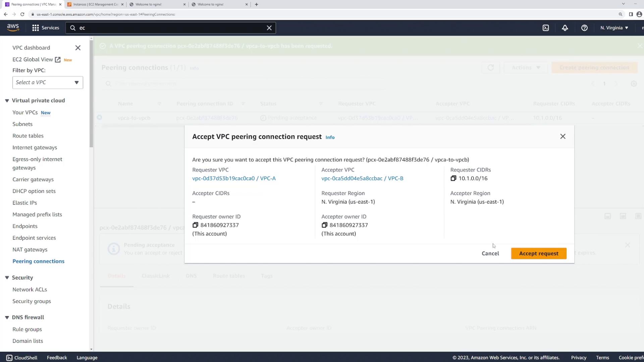Click Feedback in footer
The image size is (644, 362).
coord(57,358)
